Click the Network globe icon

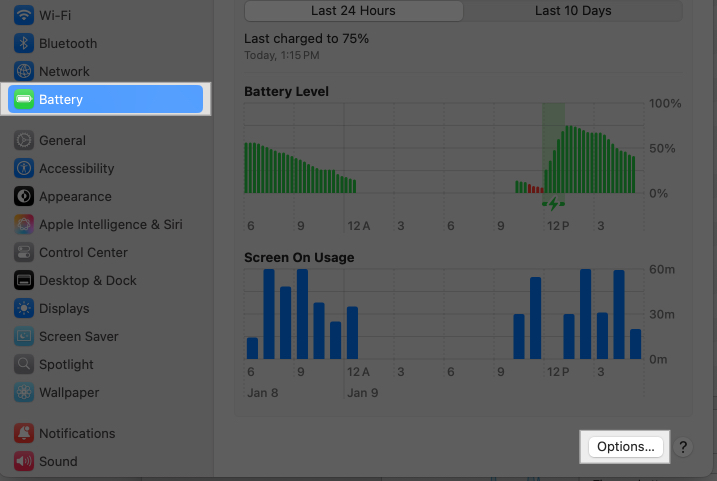[x=24, y=71]
